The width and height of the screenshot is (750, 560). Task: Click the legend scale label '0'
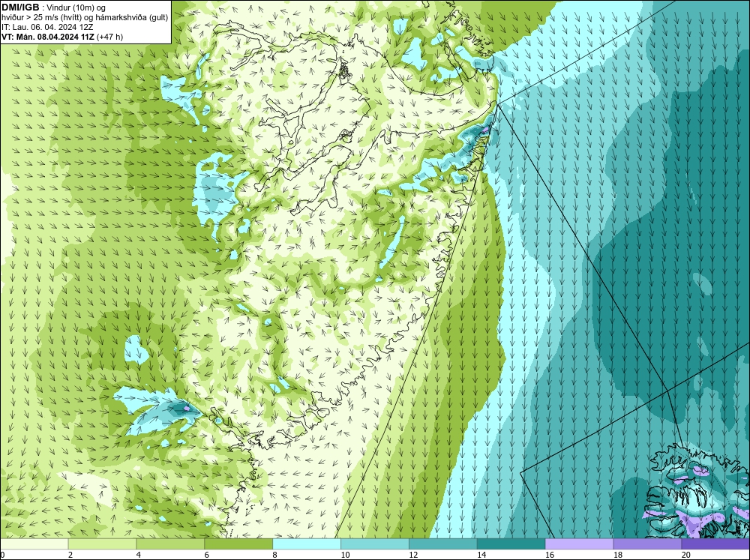(2, 555)
